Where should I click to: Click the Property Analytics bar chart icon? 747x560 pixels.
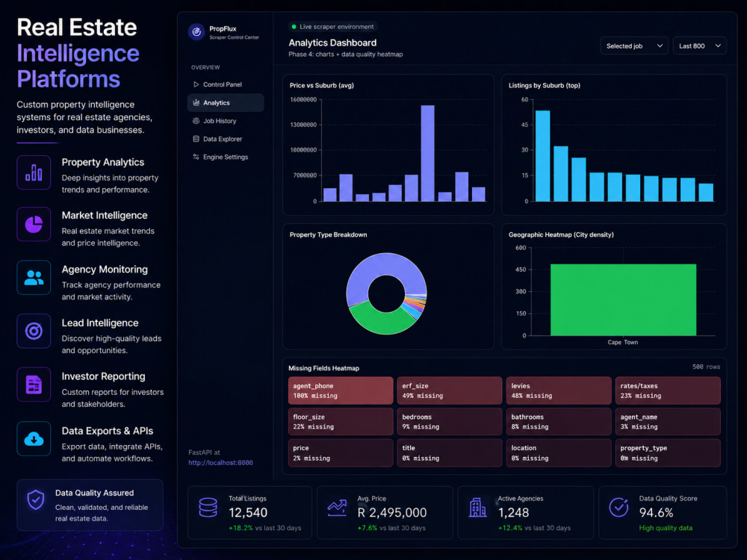[34, 172]
